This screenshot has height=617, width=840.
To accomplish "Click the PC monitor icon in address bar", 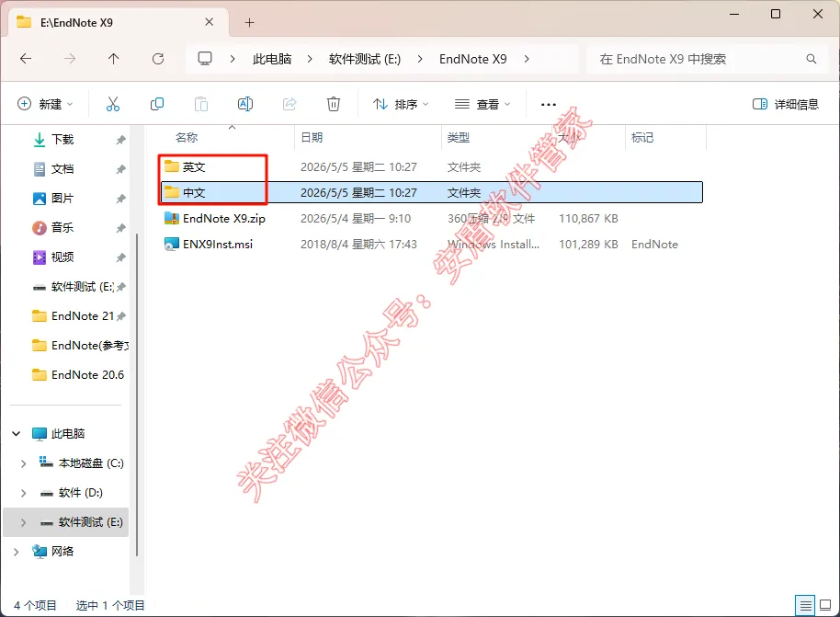I will pyautogui.click(x=205, y=59).
